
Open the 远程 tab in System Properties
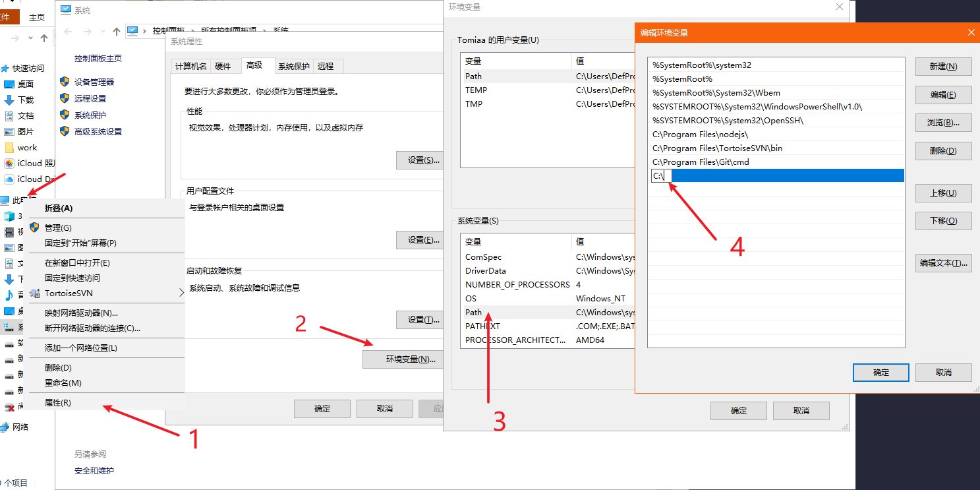tap(326, 66)
